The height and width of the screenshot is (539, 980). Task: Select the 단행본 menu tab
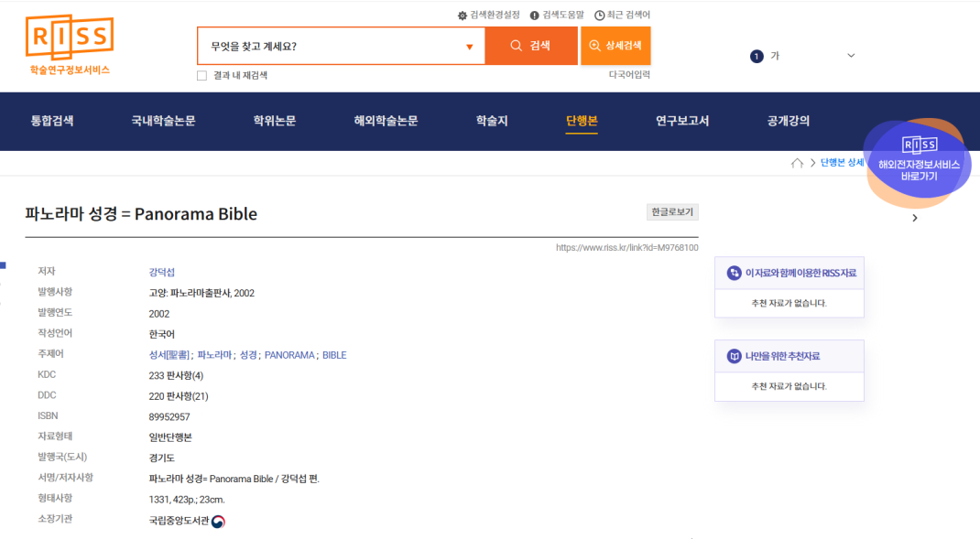click(x=582, y=121)
